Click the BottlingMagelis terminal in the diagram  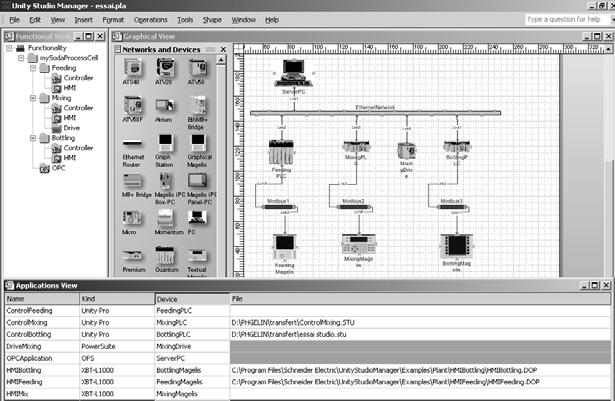click(457, 246)
